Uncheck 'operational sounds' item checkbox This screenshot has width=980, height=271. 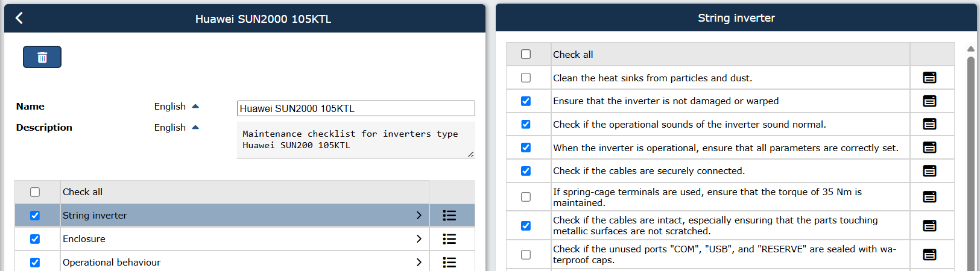[x=526, y=124]
